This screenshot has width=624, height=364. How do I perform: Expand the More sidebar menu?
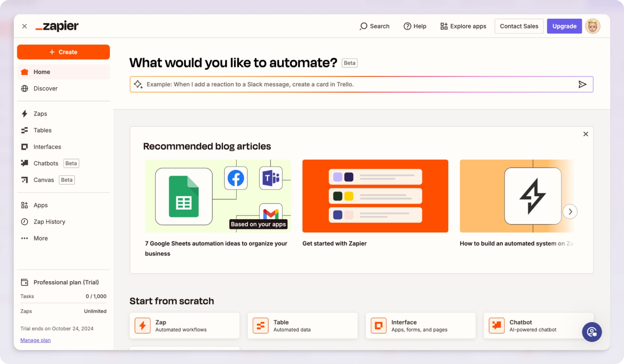tap(40, 238)
